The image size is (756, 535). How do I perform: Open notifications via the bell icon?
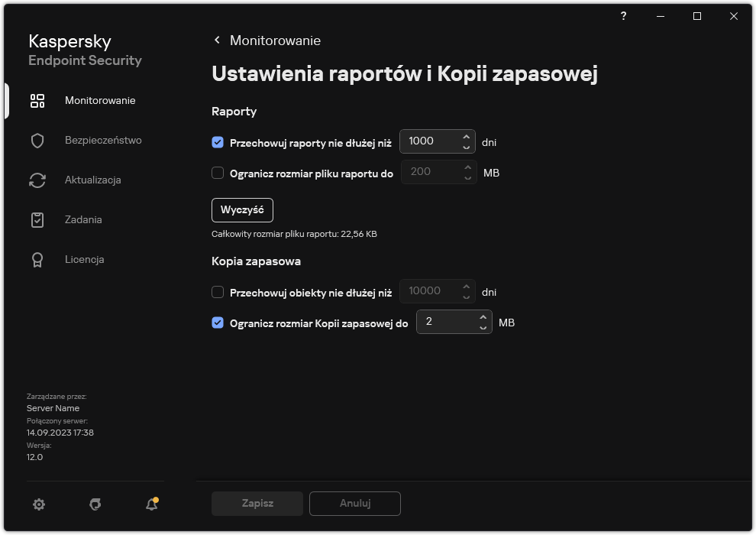click(x=150, y=504)
